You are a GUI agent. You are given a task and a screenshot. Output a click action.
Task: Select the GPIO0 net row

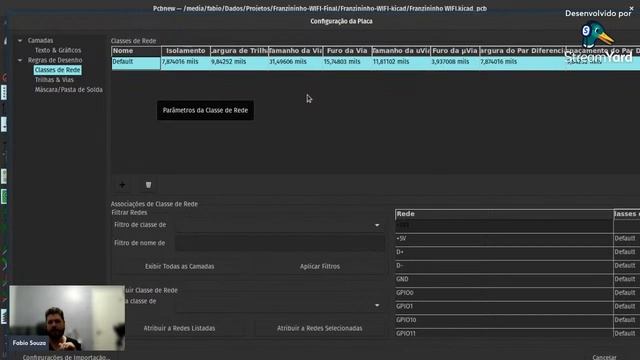tap(504, 293)
